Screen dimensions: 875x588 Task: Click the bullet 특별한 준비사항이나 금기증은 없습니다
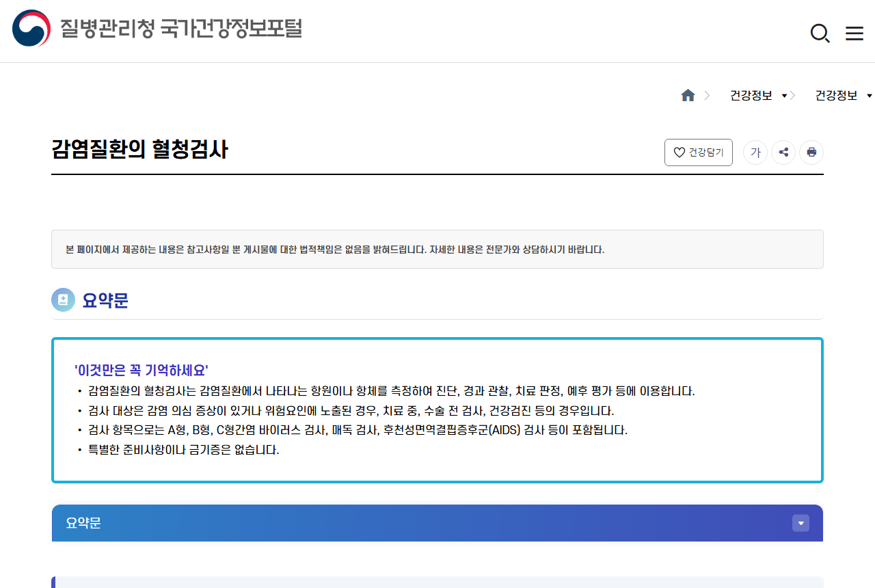(x=183, y=450)
